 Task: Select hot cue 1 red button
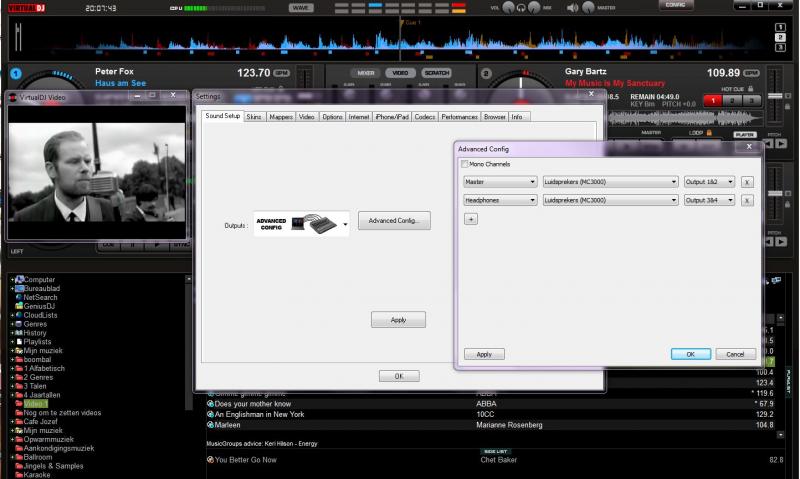click(713, 100)
